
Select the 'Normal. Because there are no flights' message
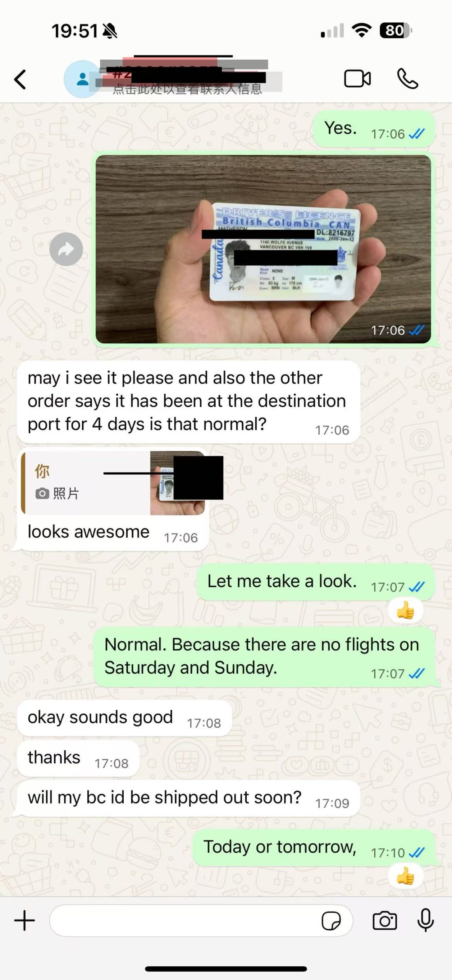click(264, 657)
